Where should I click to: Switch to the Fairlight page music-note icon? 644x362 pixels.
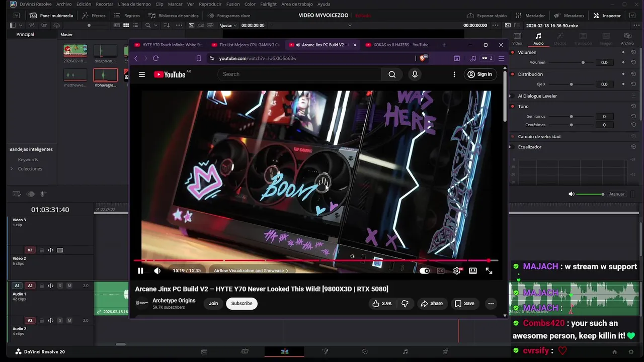(406, 351)
